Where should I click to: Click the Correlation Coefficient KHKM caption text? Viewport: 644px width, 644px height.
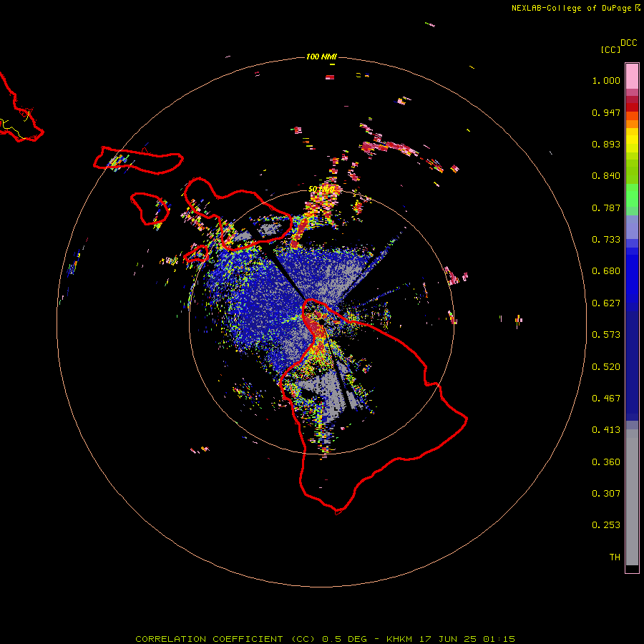tap(325, 639)
